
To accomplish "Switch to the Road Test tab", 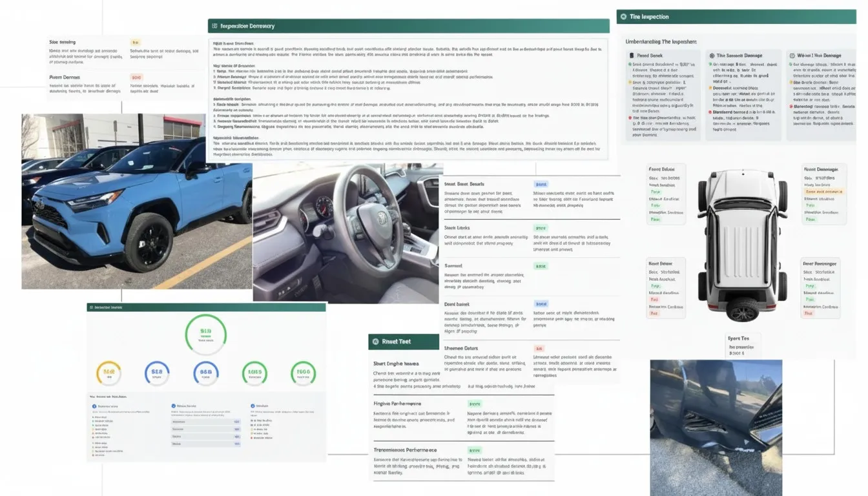I will pyautogui.click(x=404, y=342).
